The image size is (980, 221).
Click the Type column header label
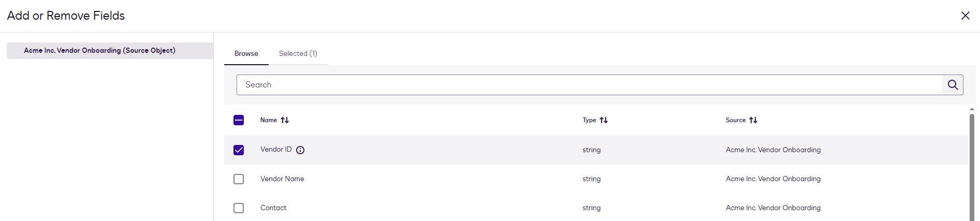click(589, 120)
